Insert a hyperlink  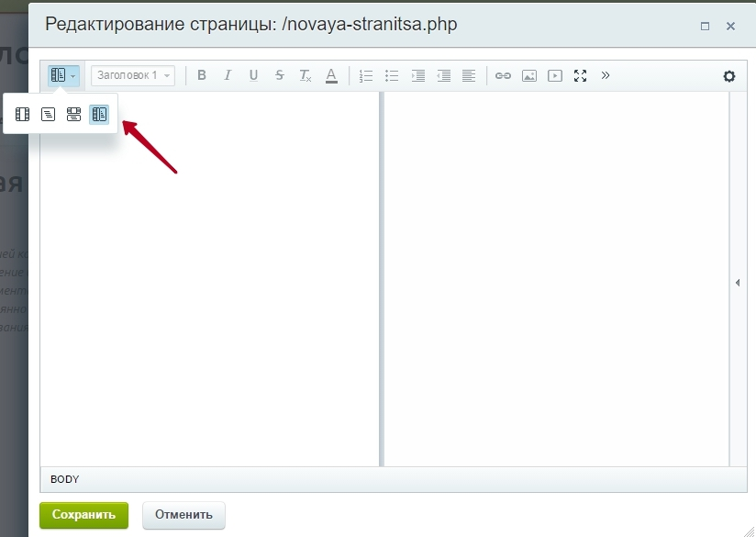tap(503, 76)
